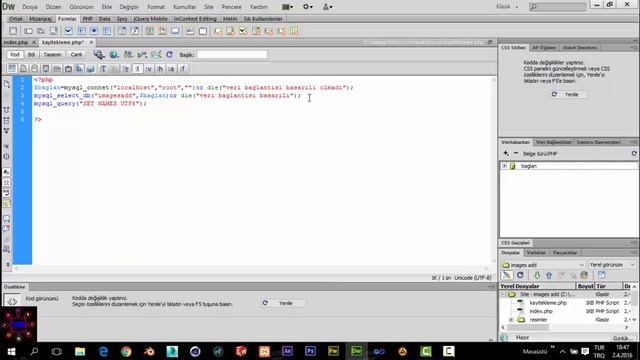Switch to Tasarım design view

52,55
